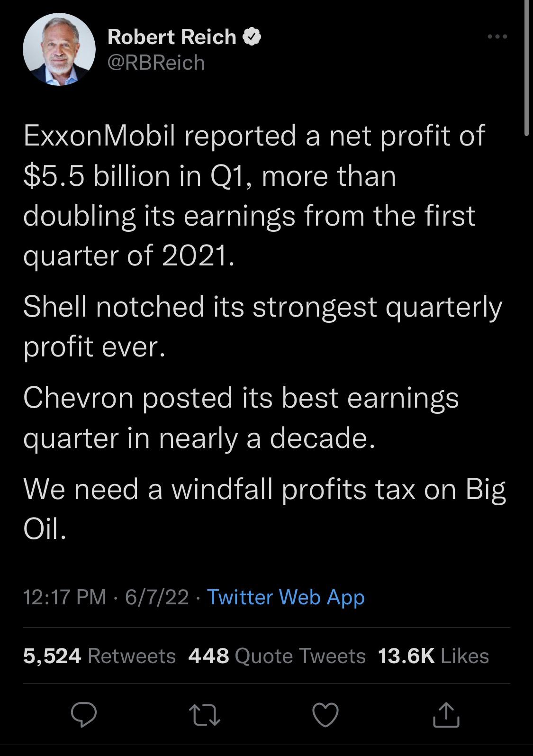The height and width of the screenshot is (756, 533).
Task: Open Robert Reich's profile photo
Action: 59,49
